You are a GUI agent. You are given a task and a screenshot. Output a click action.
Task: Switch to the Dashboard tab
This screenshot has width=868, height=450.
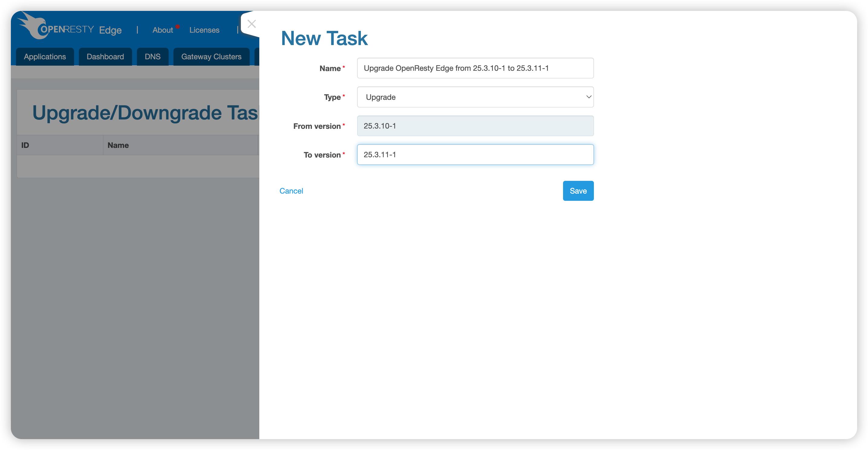point(105,57)
